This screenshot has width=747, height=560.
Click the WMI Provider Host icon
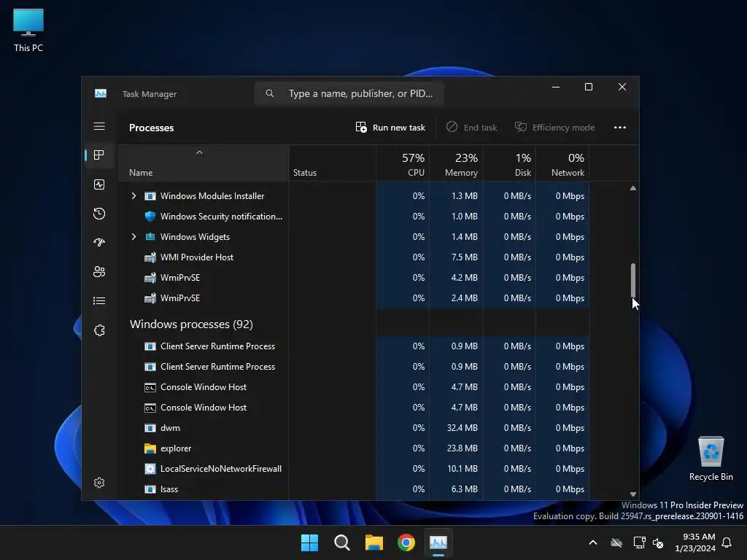pyautogui.click(x=150, y=257)
